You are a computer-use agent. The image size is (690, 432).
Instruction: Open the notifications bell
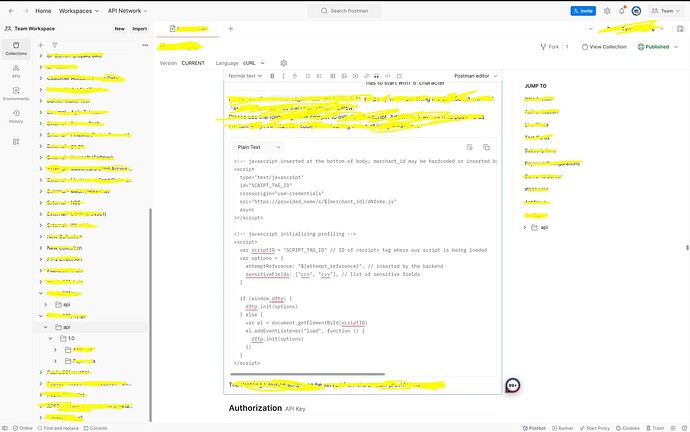[622, 11]
